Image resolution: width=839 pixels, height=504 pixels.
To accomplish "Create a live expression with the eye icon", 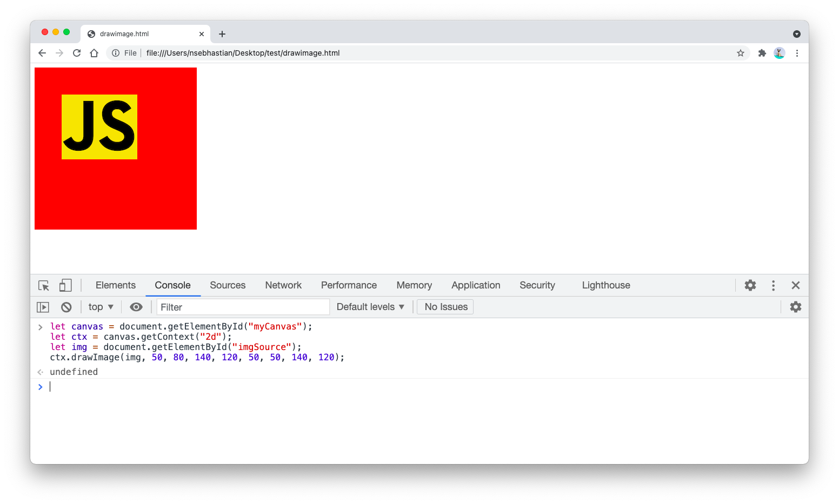I will (136, 306).
